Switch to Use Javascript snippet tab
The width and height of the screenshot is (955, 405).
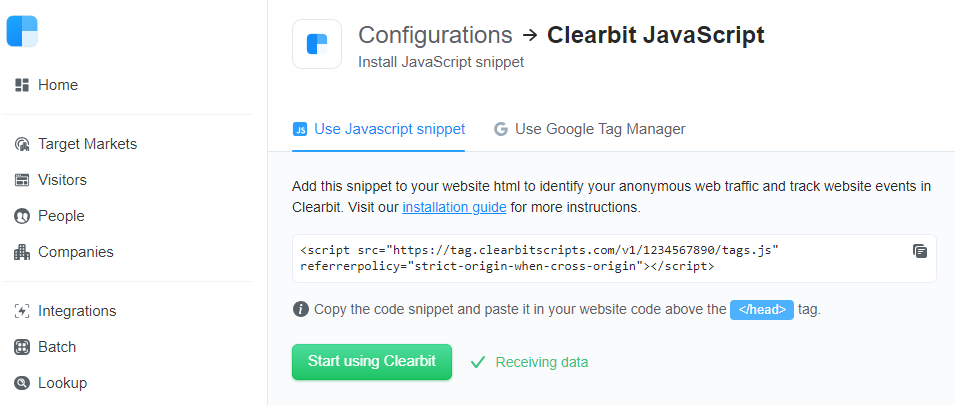pyautogui.click(x=379, y=129)
